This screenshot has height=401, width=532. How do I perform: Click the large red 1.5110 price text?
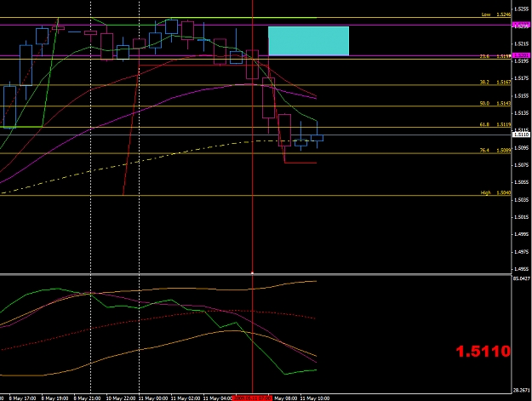click(x=483, y=351)
